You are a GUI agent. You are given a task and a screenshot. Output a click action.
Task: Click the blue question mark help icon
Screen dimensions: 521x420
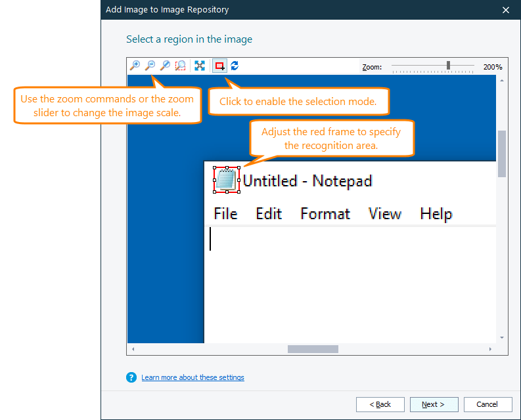(131, 377)
